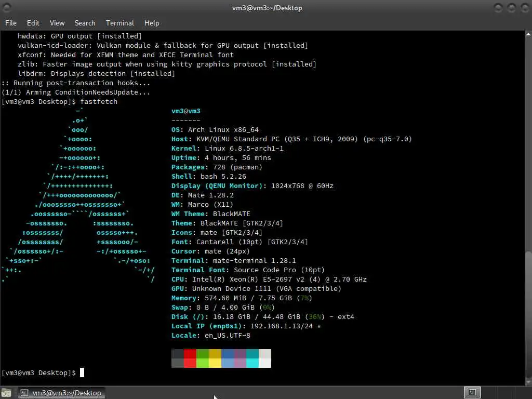532x399 pixels.
Task: Click the Arming ConditionNeedsUpdate line
Action: click(x=76, y=92)
